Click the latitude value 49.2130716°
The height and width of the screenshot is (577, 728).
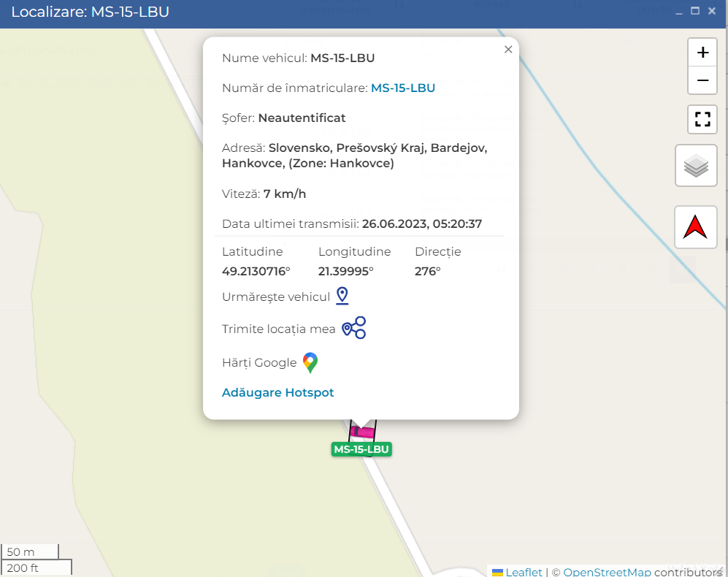256,271
